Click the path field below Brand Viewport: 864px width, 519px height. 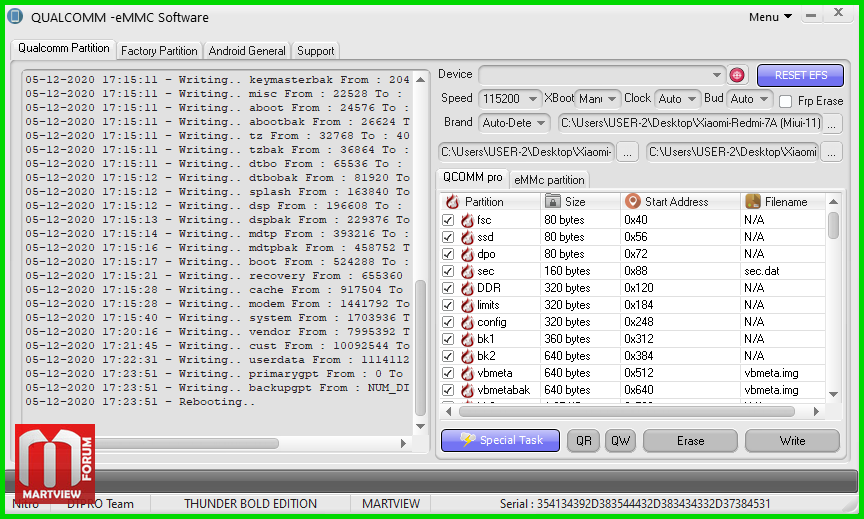pos(526,152)
